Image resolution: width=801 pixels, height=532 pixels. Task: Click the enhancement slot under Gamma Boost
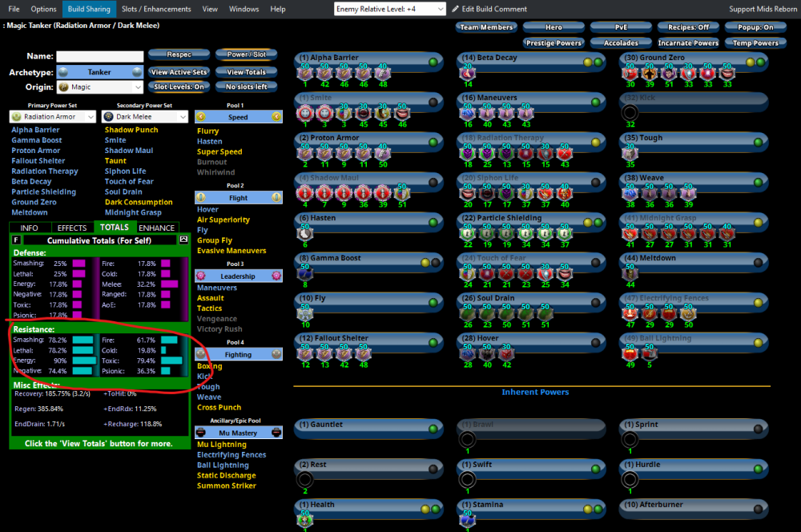tap(304, 273)
